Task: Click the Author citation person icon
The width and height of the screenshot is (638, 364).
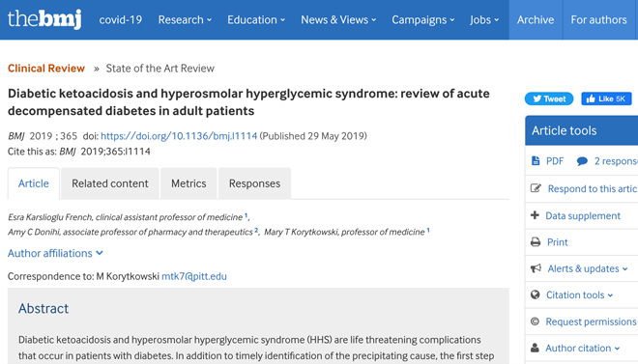Action: 536,348
